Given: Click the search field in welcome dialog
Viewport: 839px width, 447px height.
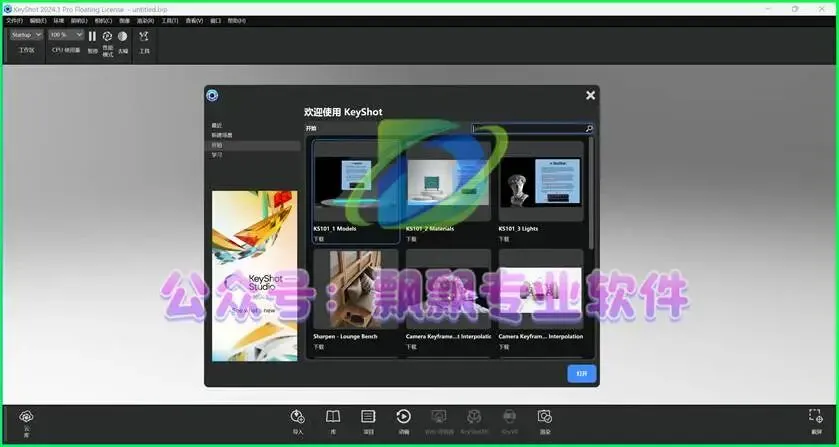Looking at the screenshot, I should click(532, 128).
